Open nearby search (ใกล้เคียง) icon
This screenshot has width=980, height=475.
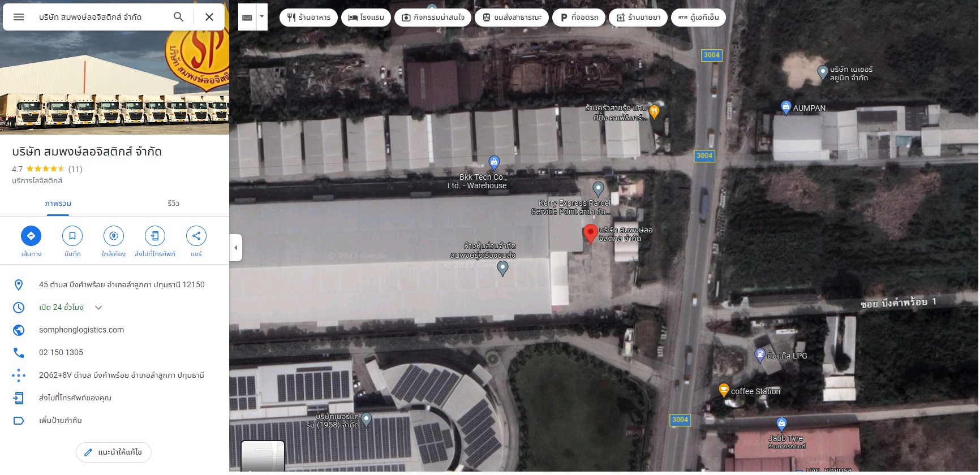pyautogui.click(x=114, y=236)
